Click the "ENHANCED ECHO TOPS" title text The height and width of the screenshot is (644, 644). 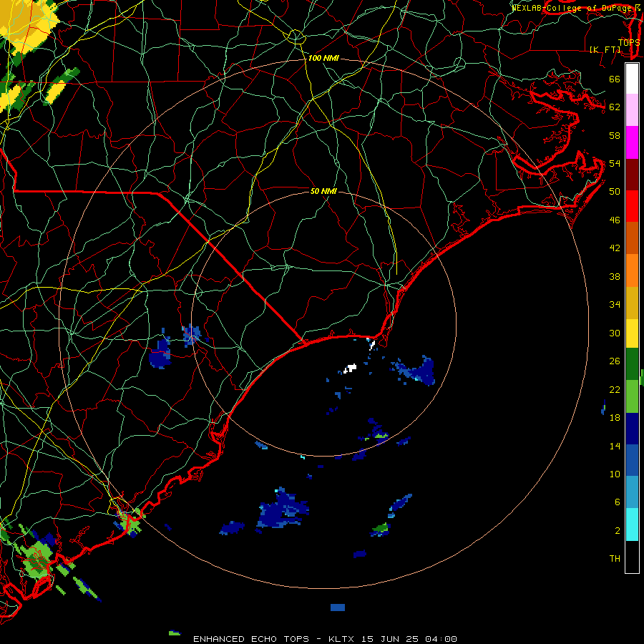[251, 639]
